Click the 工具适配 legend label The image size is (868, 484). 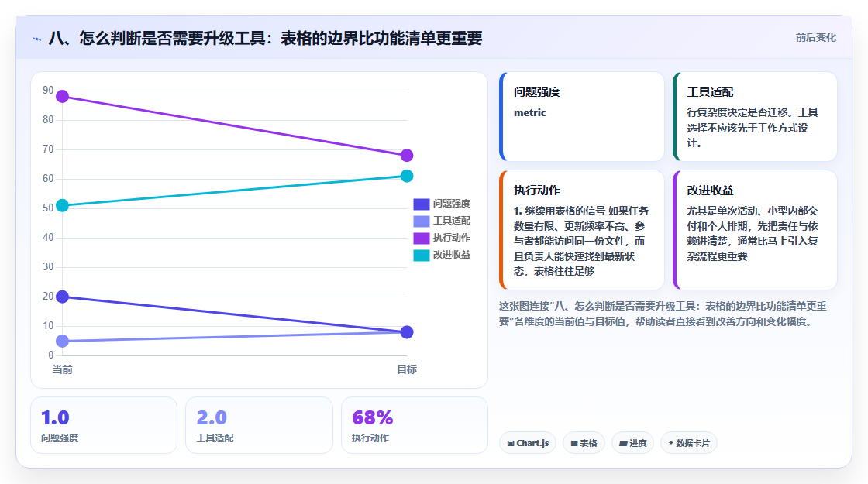(452, 221)
